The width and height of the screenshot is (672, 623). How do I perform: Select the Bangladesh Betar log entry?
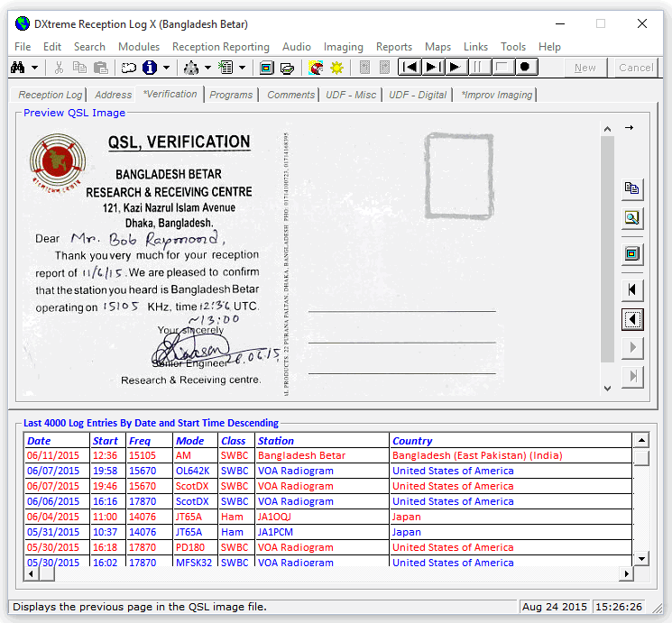327,455
